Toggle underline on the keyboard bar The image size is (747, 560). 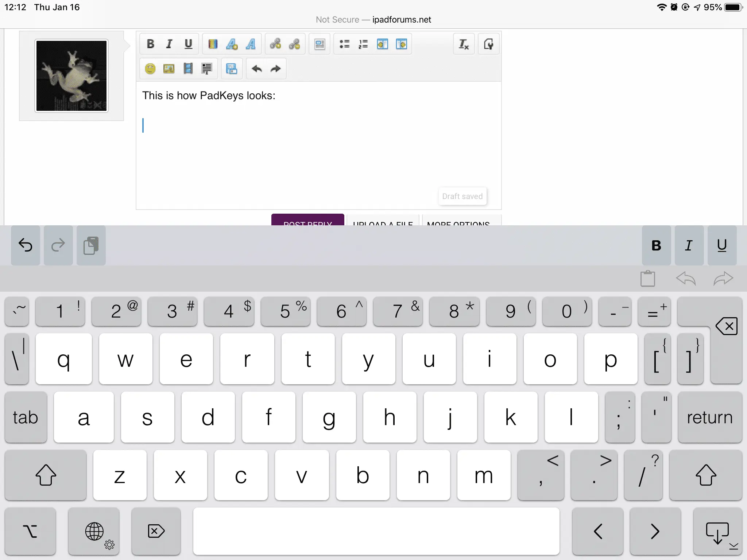click(721, 245)
